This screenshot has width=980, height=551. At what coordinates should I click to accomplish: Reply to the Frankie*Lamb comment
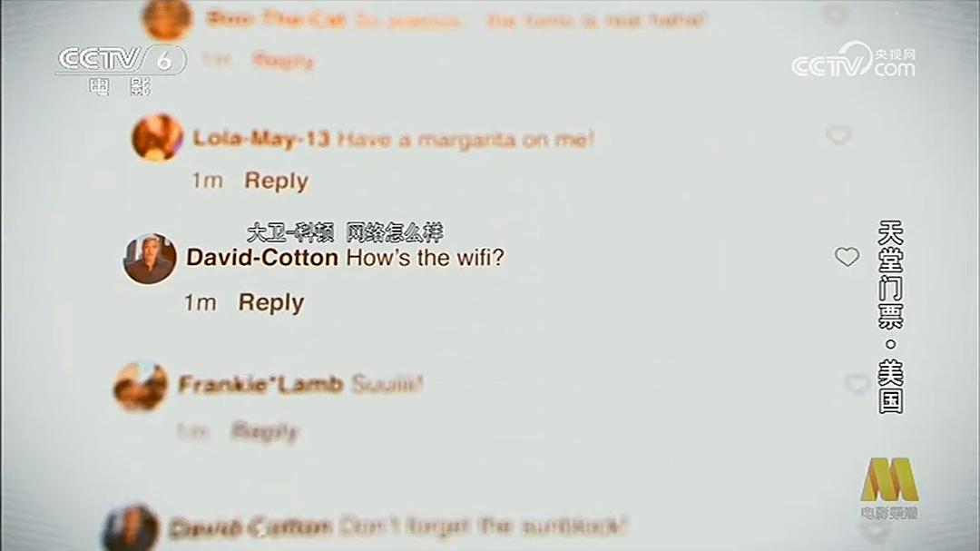(264, 431)
